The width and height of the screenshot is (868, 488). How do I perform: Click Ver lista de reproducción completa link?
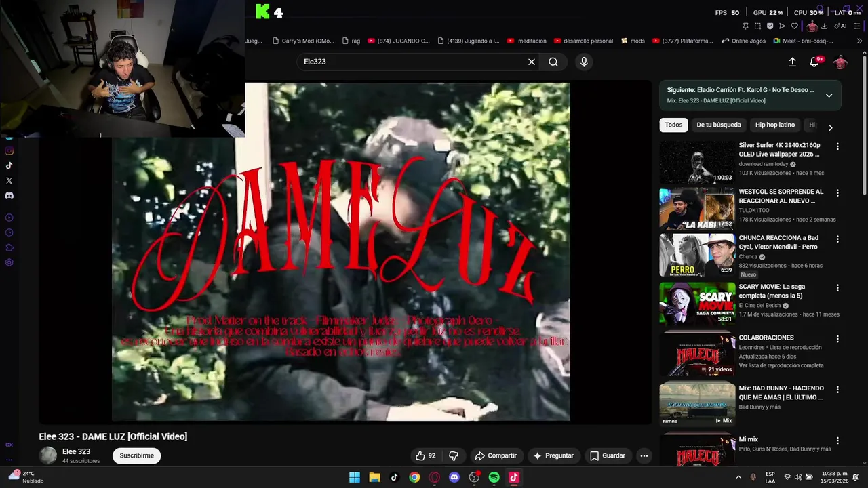(781, 365)
